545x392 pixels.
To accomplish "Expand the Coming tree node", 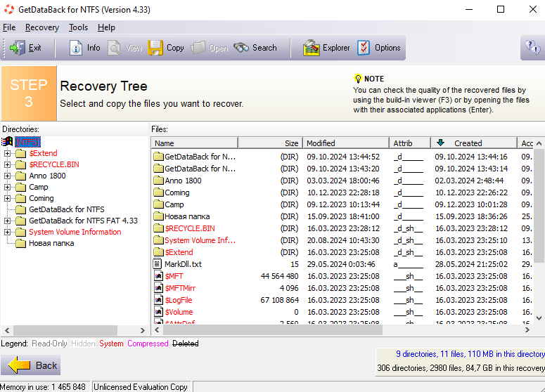I will pos(7,198).
